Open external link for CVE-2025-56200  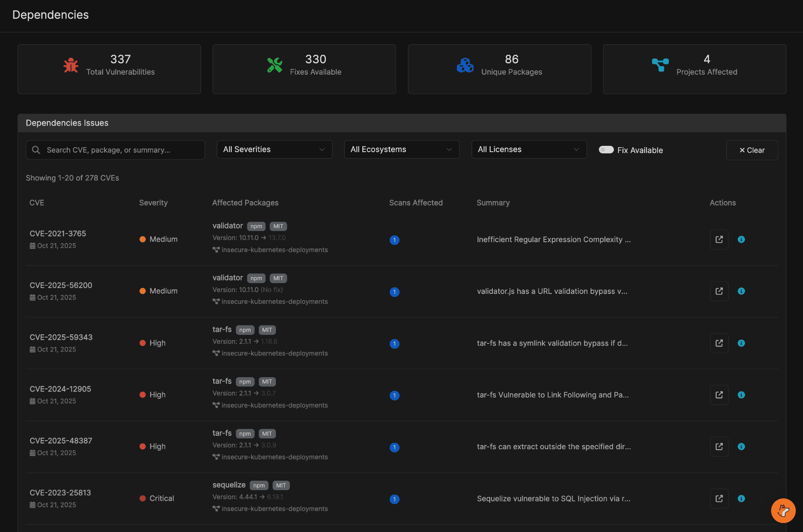pos(719,291)
